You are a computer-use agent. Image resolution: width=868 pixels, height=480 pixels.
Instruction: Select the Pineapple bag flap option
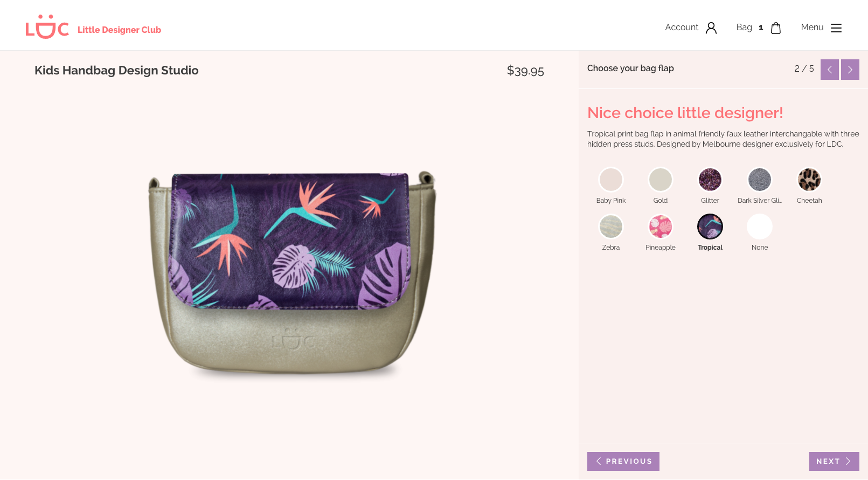660,227
